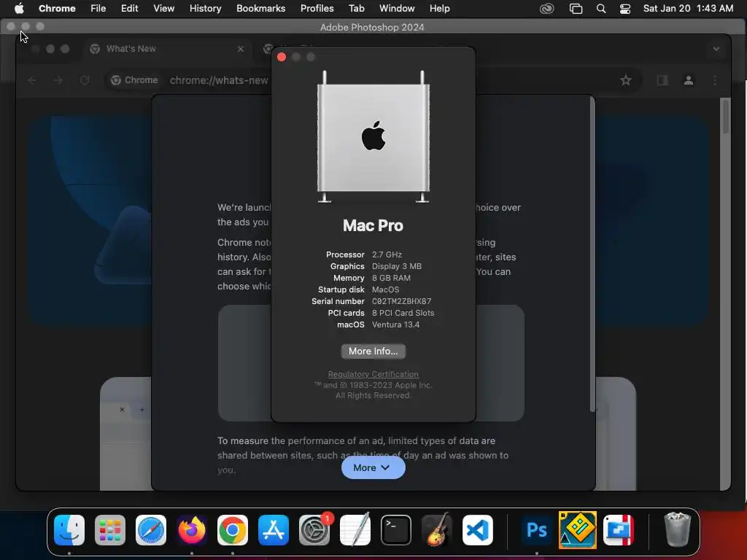Screen dimensions: 747x560
Task: Open Google Chrome in the Dock
Action: (x=233, y=530)
